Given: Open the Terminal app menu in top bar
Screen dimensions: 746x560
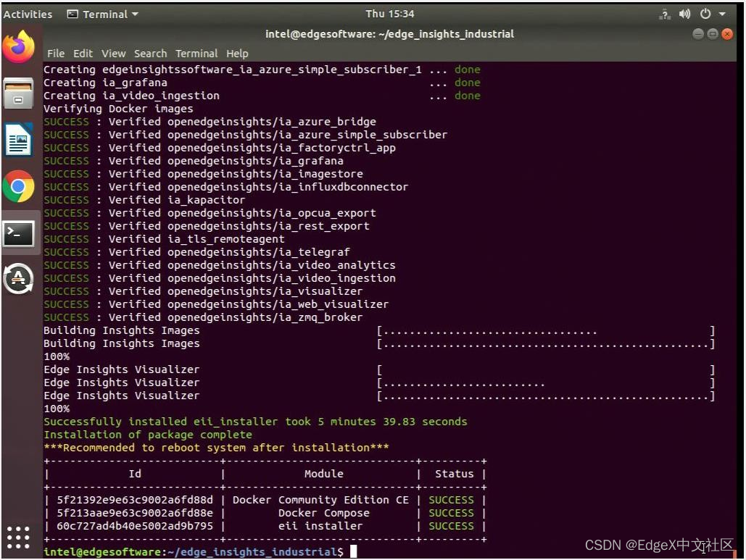Looking at the screenshot, I should pos(103,14).
